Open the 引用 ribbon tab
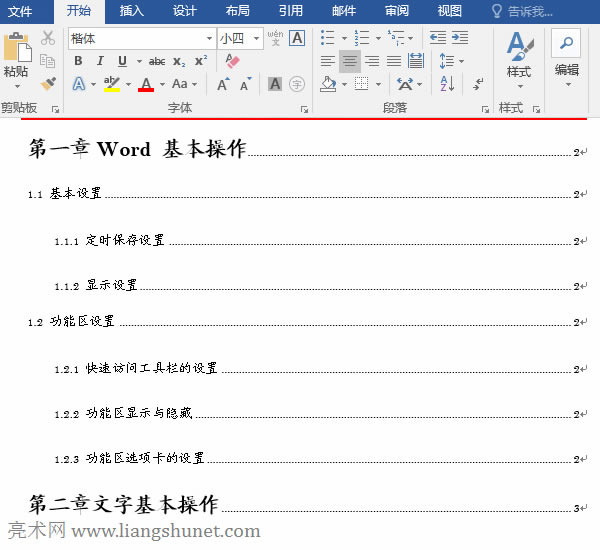 [290, 11]
